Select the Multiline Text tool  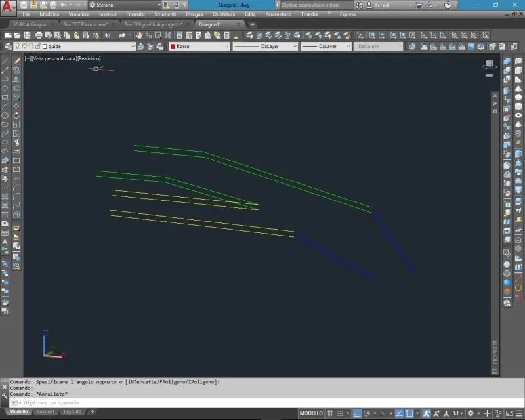pyautogui.click(x=5, y=241)
